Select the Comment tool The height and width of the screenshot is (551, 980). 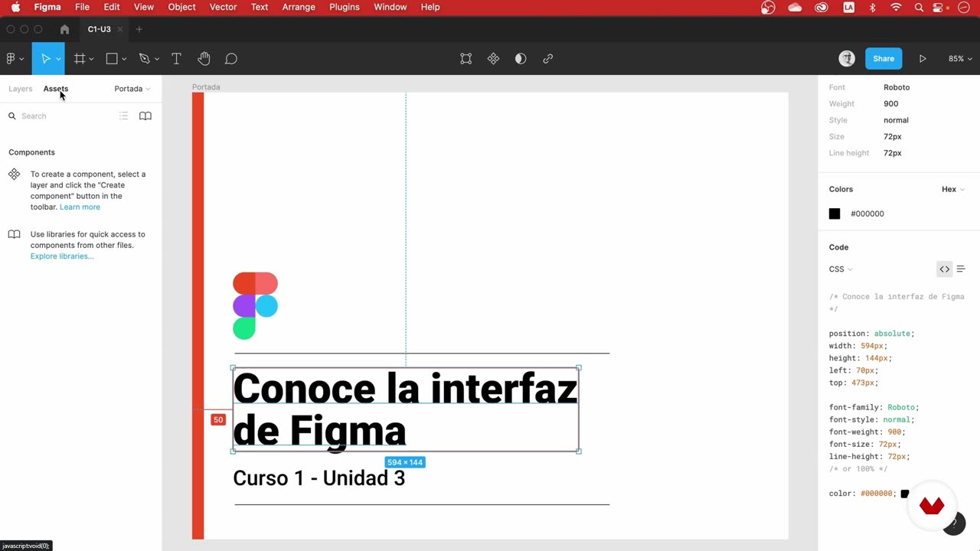(x=231, y=58)
